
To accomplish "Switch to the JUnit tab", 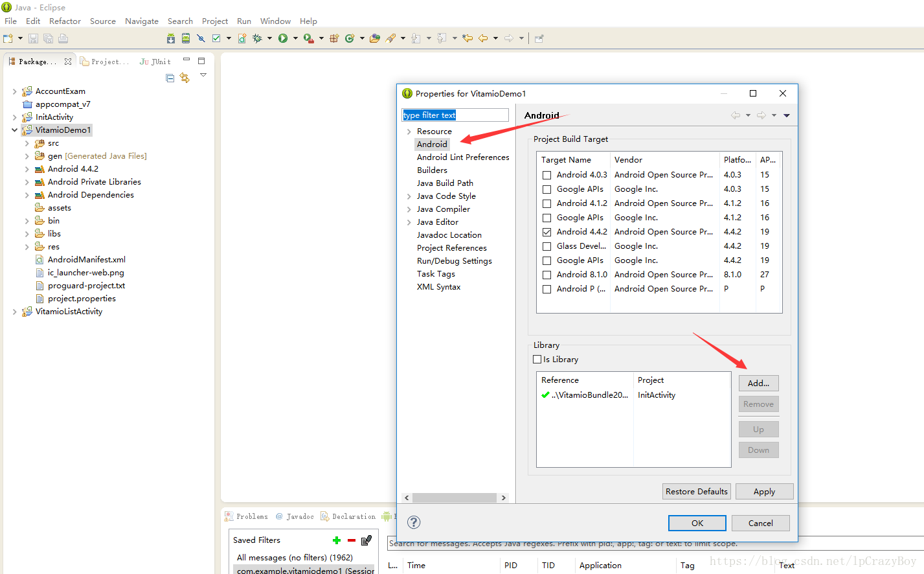I will 155,62.
